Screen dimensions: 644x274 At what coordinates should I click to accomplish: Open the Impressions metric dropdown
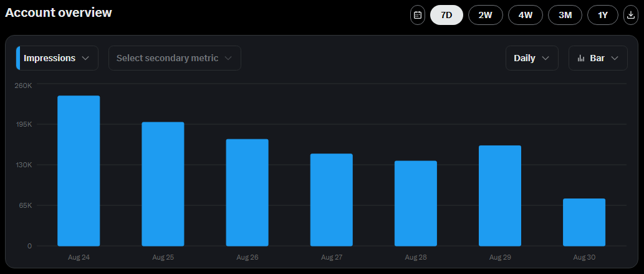coord(57,58)
